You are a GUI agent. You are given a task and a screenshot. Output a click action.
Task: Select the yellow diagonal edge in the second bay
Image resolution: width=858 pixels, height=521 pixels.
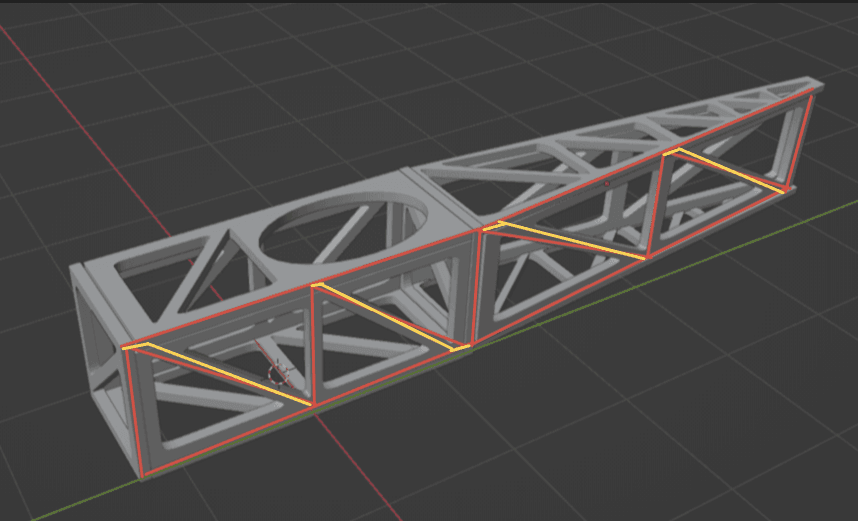390,317
